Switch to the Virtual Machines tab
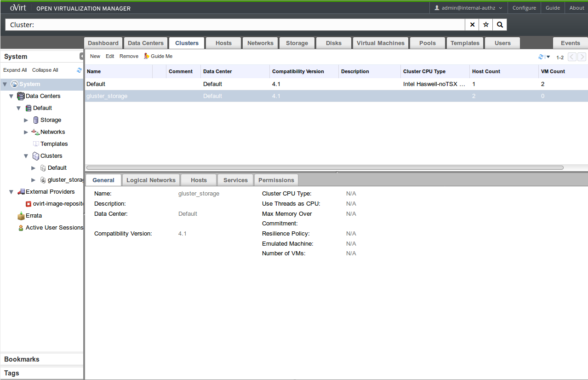 [x=380, y=43]
